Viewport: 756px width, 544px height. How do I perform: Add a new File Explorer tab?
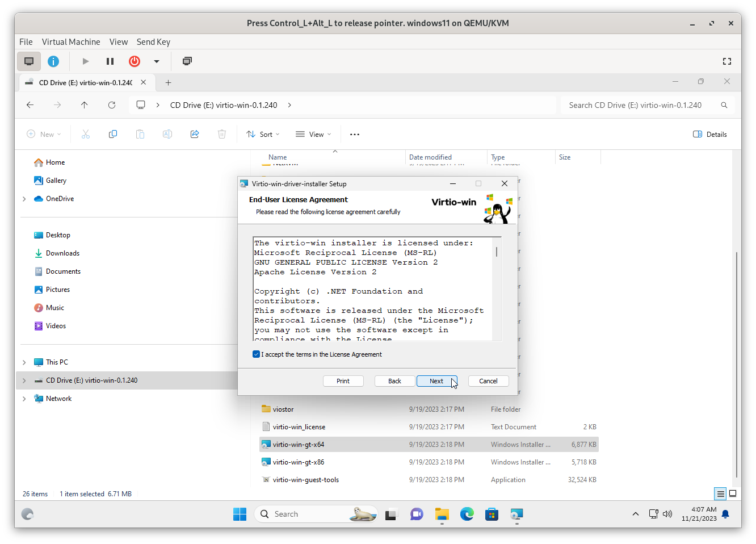click(x=169, y=82)
